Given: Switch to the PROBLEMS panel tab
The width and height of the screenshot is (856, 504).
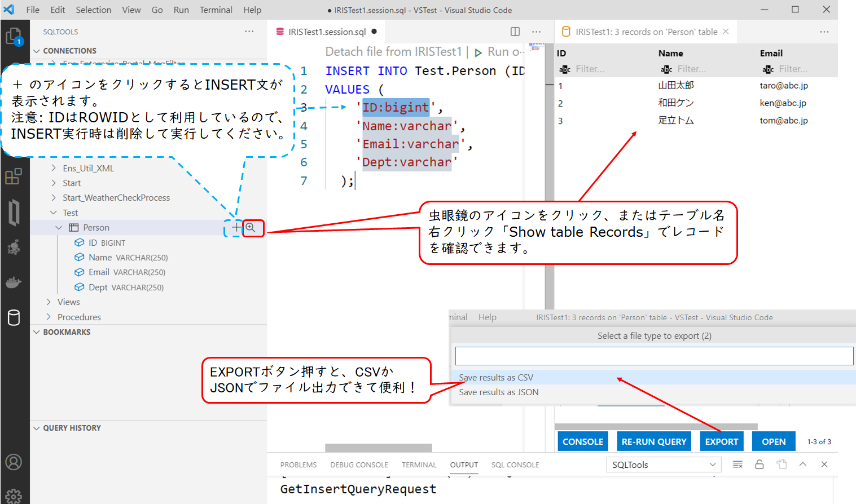Looking at the screenshot, I should [x=298, y=465].
